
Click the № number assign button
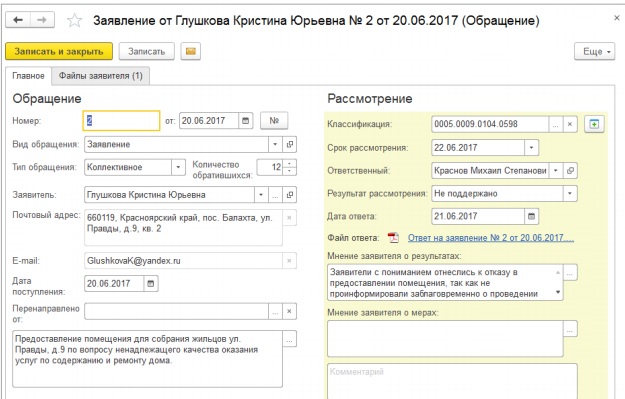click(x=274, y=120)
